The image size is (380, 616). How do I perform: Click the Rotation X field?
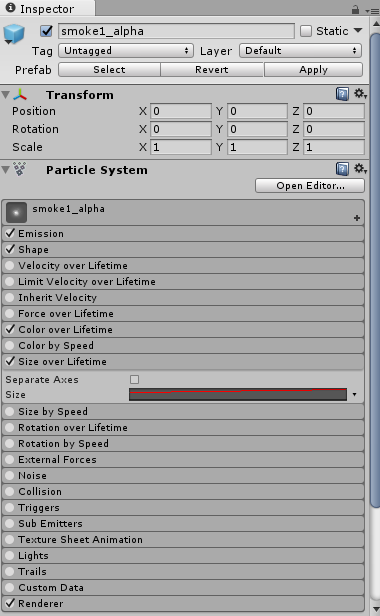point(181,129)
